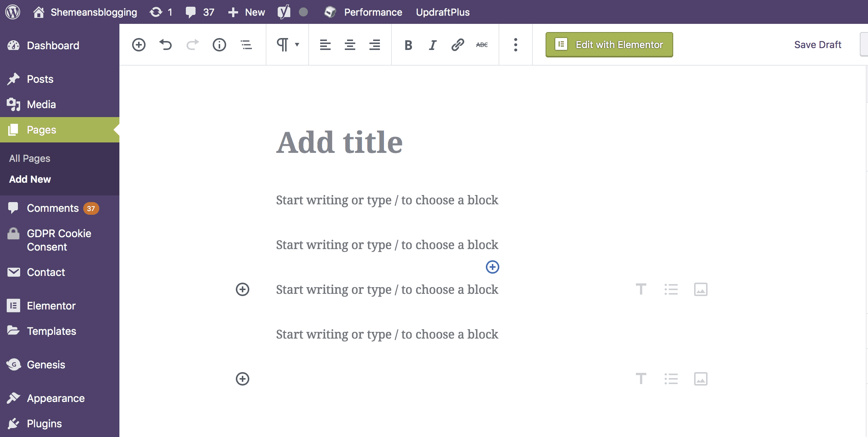Viewport: 868px width, 437px height.
Task: Click the second empty paragraph block
Action: coord(492,245)
